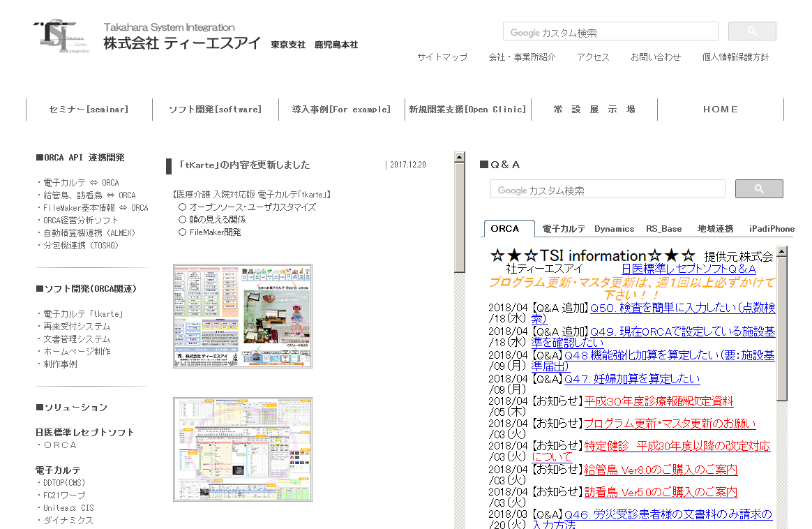This screenshot has width=812, height=529.
Task: Click the middle column scrollbar up arrow
Action: coord(459,156)
